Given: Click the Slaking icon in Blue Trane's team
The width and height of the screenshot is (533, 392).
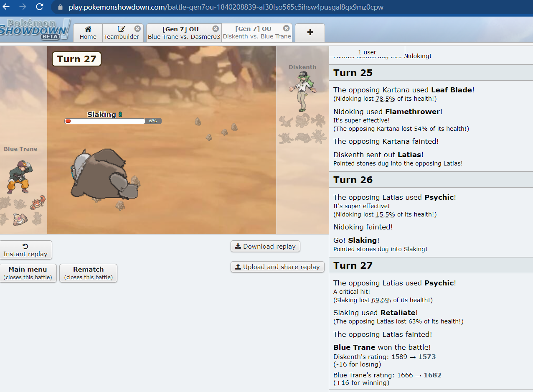Looking at the screenshot, I should [x=20, y=219].
